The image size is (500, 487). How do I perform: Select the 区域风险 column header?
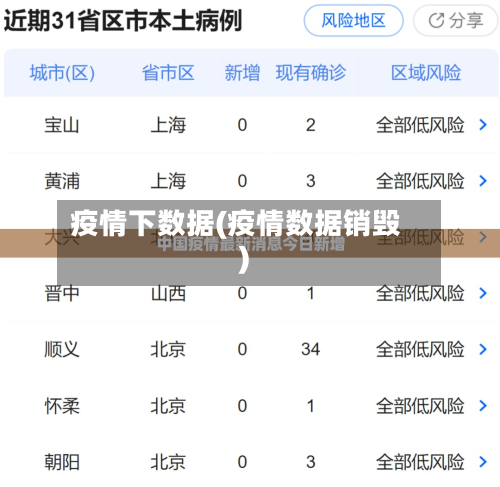pyautogui.click(x=426, y=73)
